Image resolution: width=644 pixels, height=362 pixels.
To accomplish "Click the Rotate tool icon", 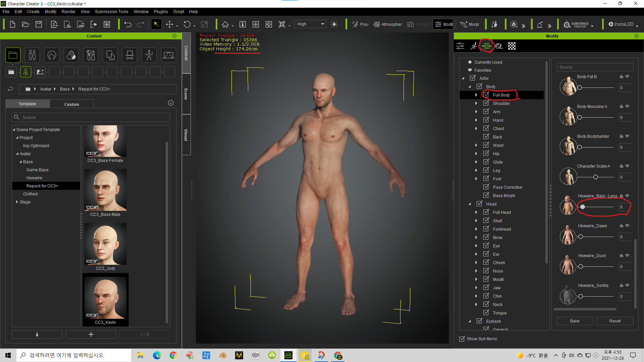I will pyautogui.click(x=187, y=24).
